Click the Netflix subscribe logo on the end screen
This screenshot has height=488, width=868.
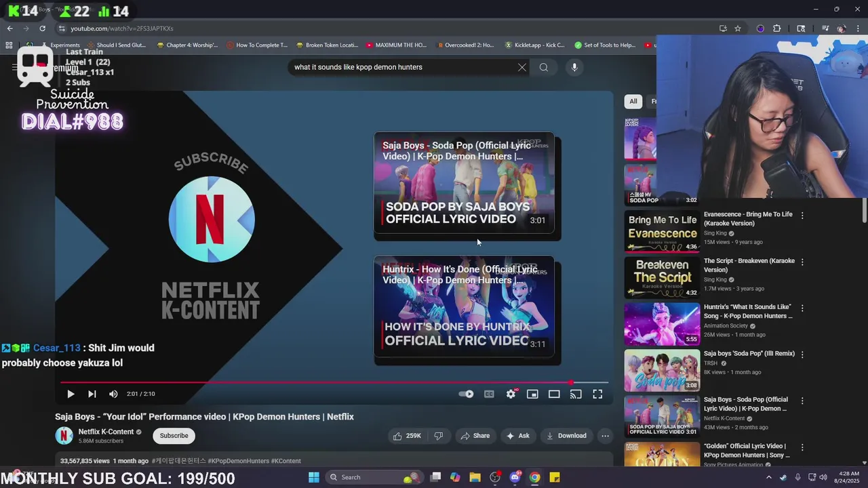pyautogui.click(x=212, y=219)
